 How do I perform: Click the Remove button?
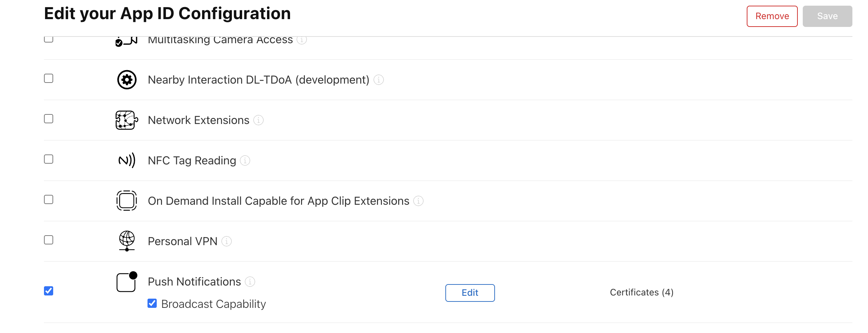pos(772,16)
